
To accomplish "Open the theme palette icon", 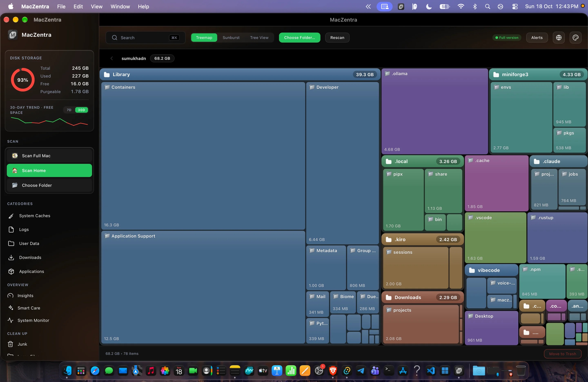I will coord(575,38).
